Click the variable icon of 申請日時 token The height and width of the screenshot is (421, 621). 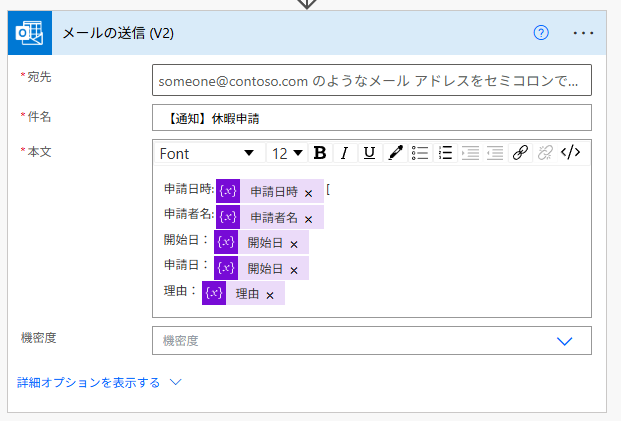coord(228,191)
